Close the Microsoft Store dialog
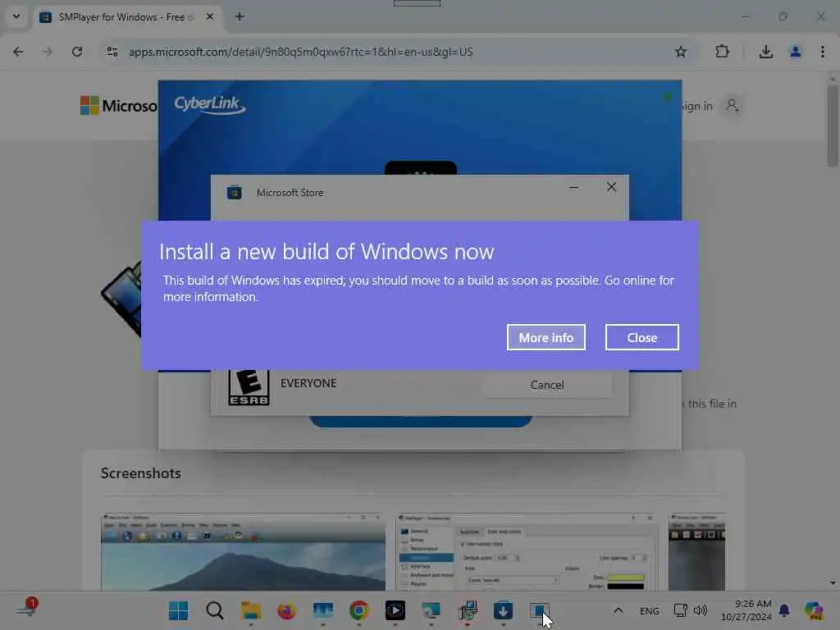 (x=611, y=187)
